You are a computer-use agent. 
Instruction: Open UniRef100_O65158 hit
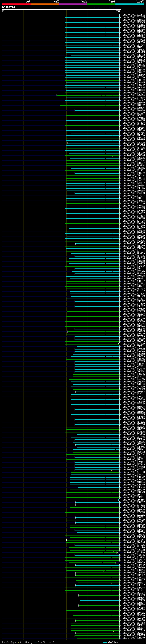(133, 354)
